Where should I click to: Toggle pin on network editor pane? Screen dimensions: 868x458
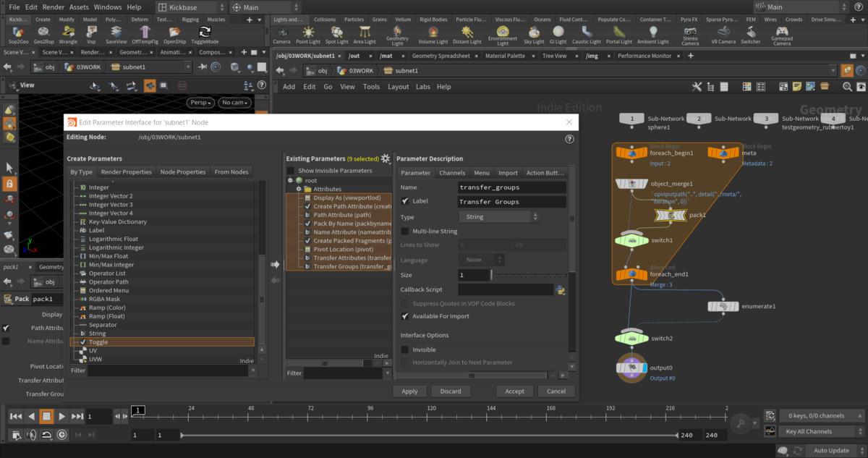847,70
